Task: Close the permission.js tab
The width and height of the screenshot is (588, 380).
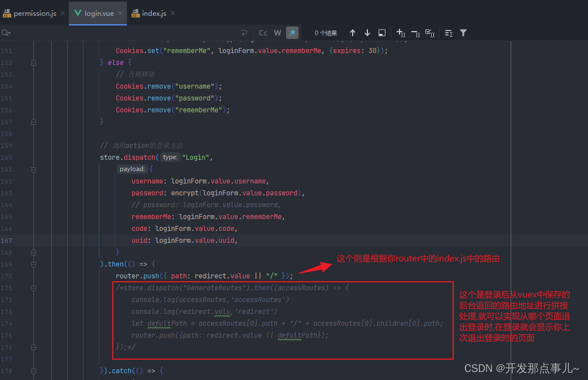Action: tap(63, 13)
